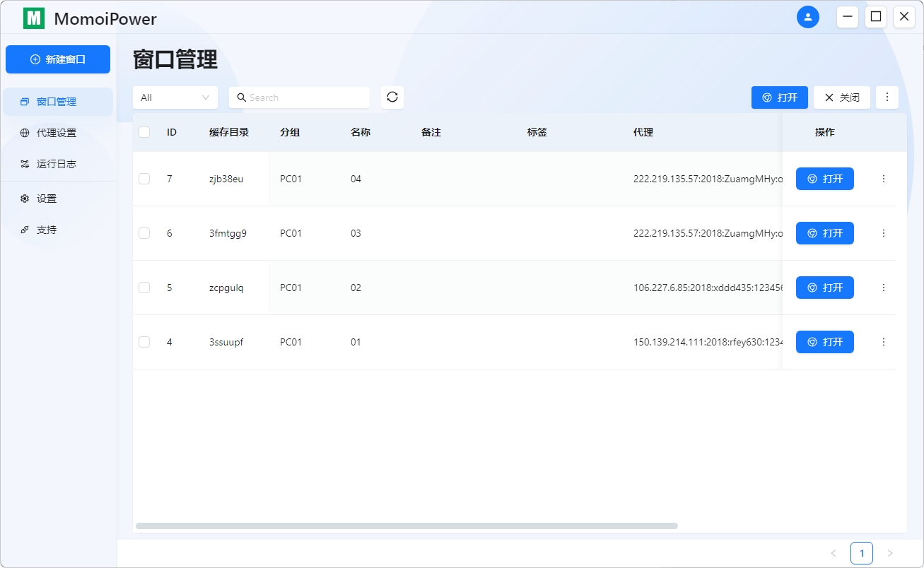The width and height of the screenshot is (924, 568).
Task: Click the MomoiPower green logo icon
Action: pyautogui.click(x=34, y=18)
